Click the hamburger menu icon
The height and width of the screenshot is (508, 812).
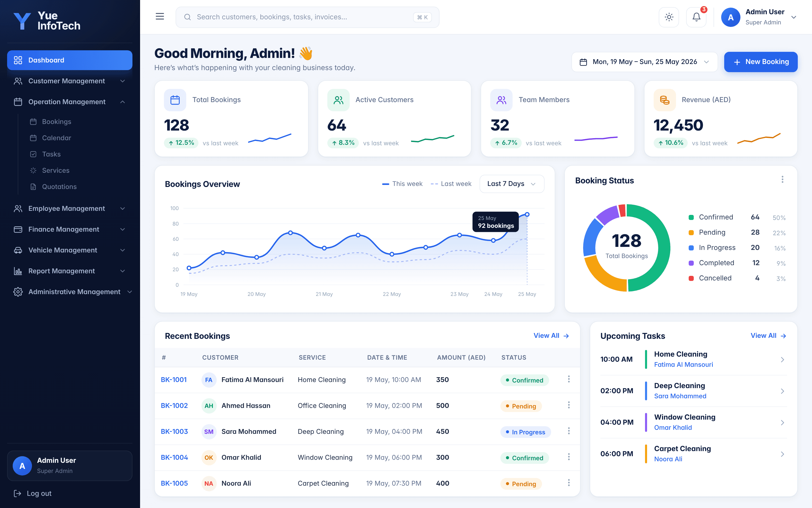coord(160,17)
